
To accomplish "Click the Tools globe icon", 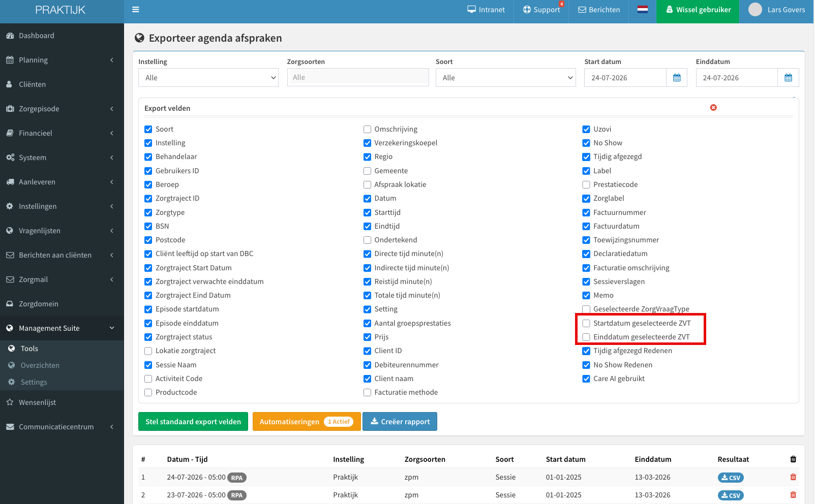I will pos(12,349).
